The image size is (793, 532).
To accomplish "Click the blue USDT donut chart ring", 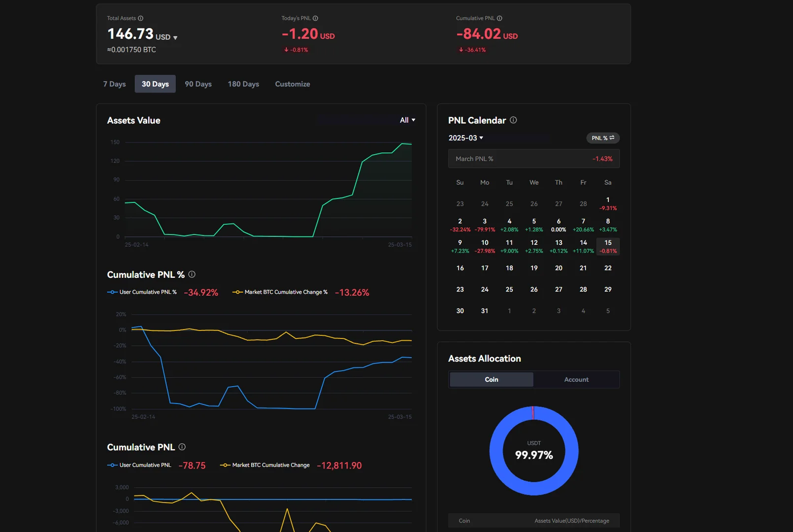I will coord(496,451).
